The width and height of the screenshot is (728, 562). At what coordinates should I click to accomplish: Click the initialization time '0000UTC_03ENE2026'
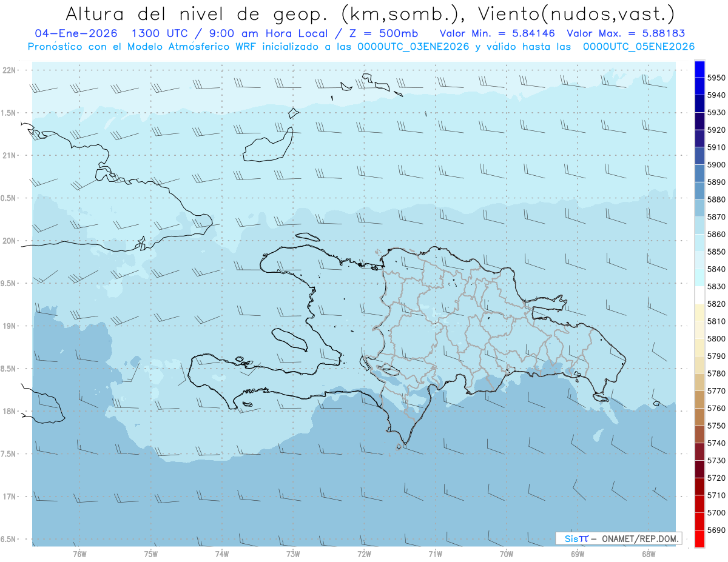pos(413,46)
